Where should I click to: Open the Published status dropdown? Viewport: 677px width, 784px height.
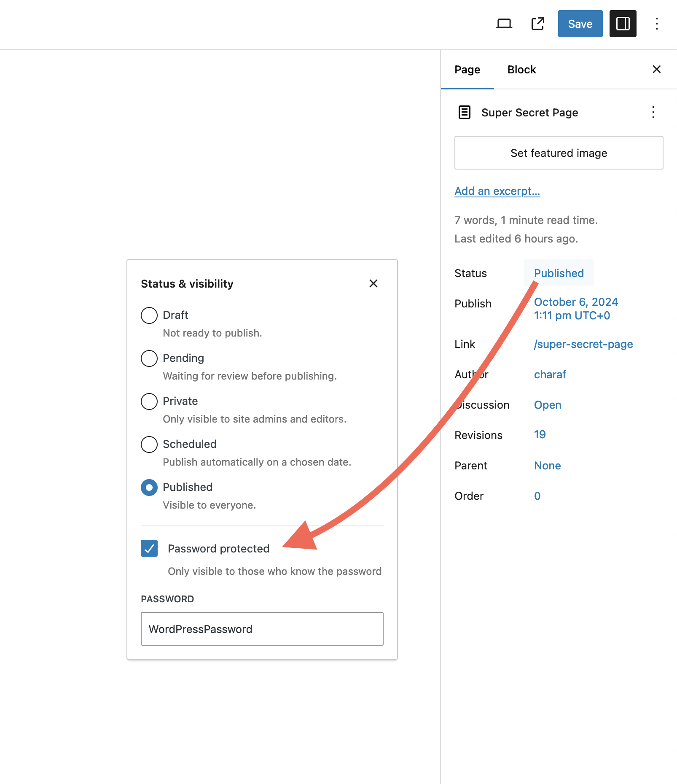559,273
